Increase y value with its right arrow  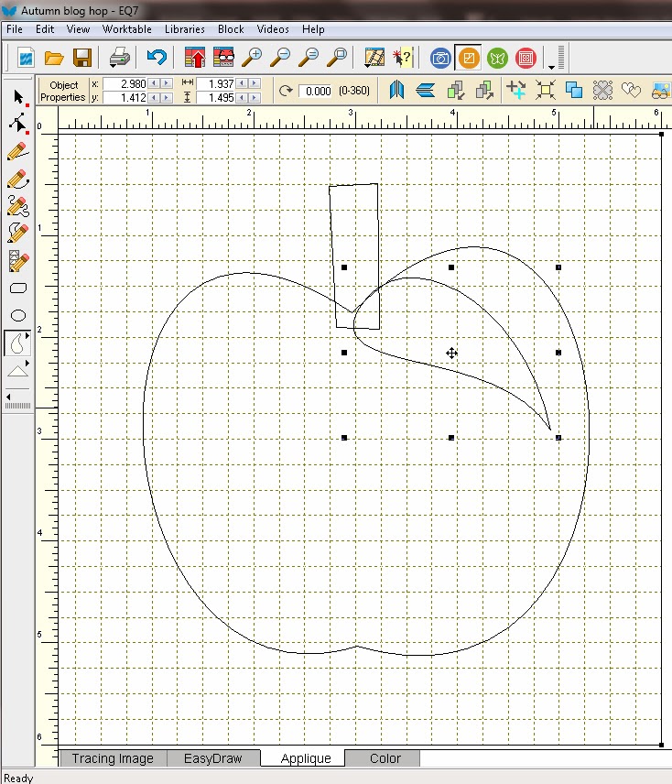pos(167,97)
